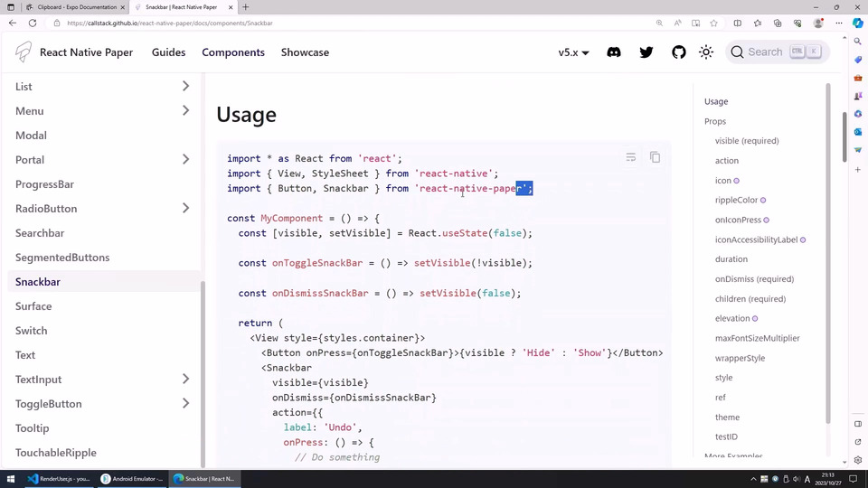
Task: Open browser favorites list icon
Action: pyautogui.click(x=758, y=23)
